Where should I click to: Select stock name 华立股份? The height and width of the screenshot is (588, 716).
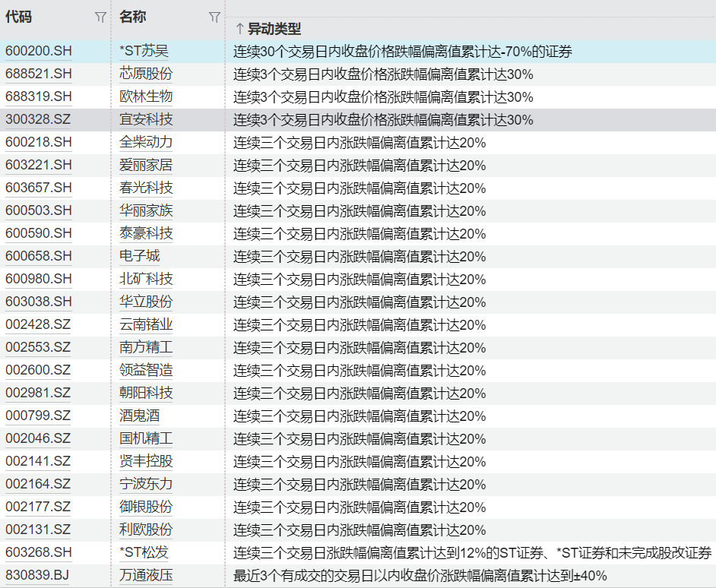146,302
